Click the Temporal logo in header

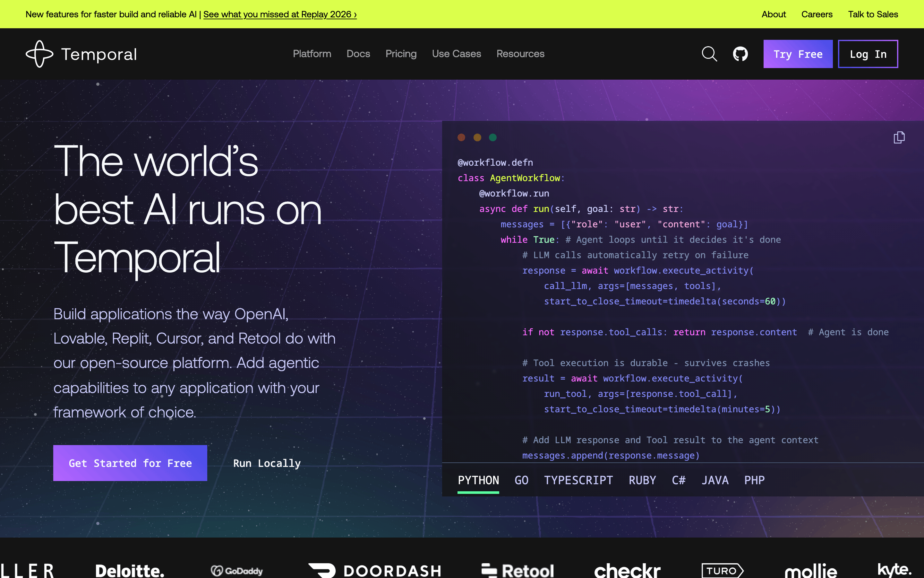point(81,54)
